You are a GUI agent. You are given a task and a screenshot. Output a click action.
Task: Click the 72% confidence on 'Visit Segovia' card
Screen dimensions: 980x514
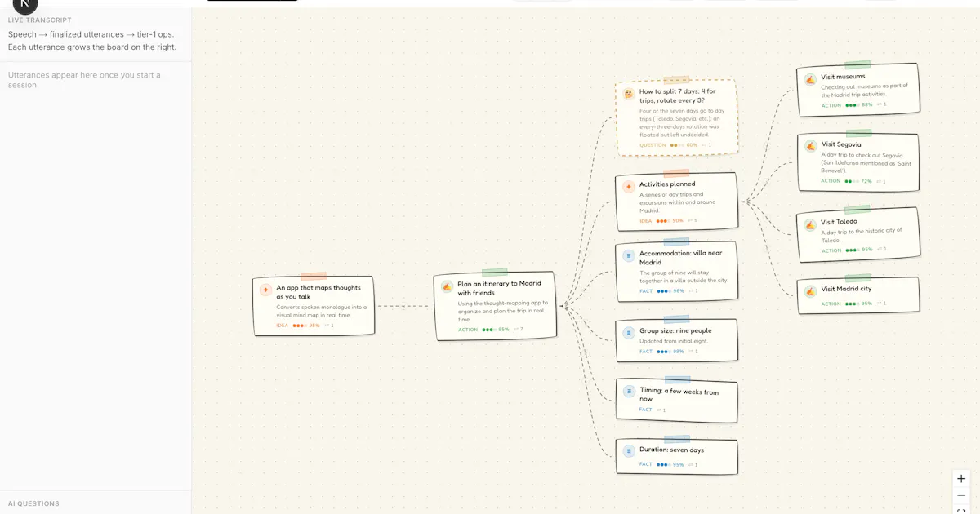[x=866, y=181]
